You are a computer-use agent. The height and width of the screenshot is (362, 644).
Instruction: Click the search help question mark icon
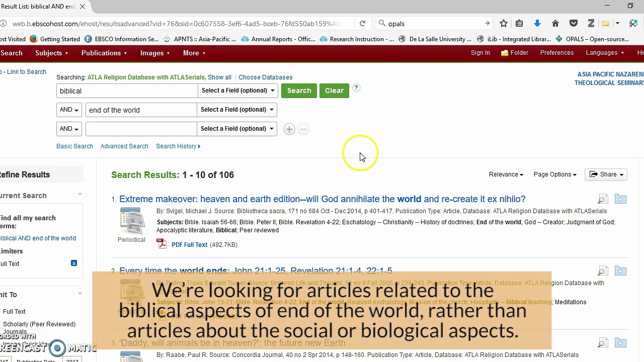(356, 88)
